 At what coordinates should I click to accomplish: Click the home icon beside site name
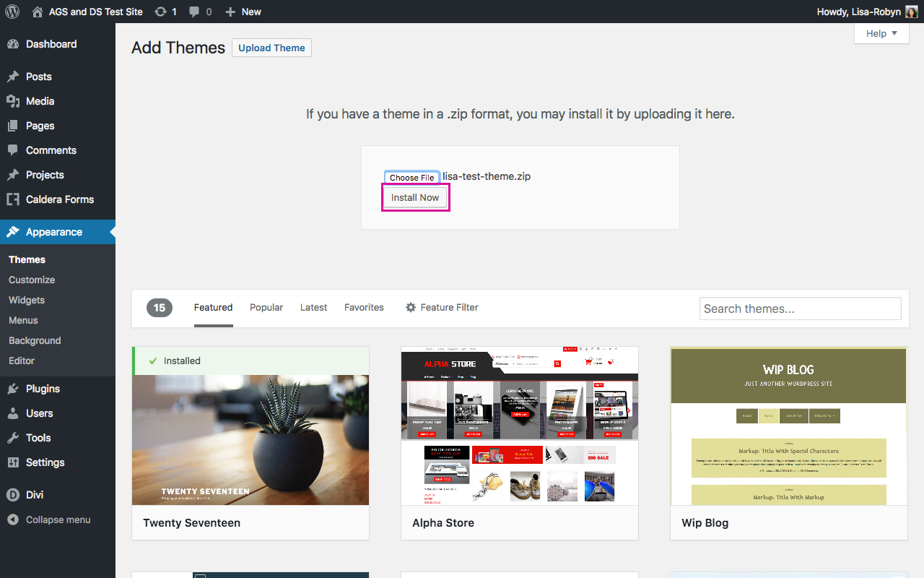tap(38, 12)
